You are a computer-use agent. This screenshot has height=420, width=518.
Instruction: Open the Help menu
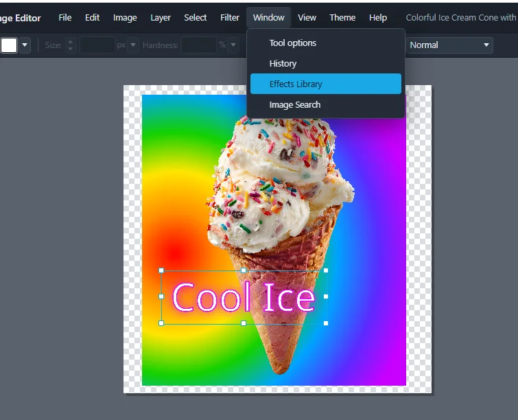pyautogui.click(x=378, y=18)
